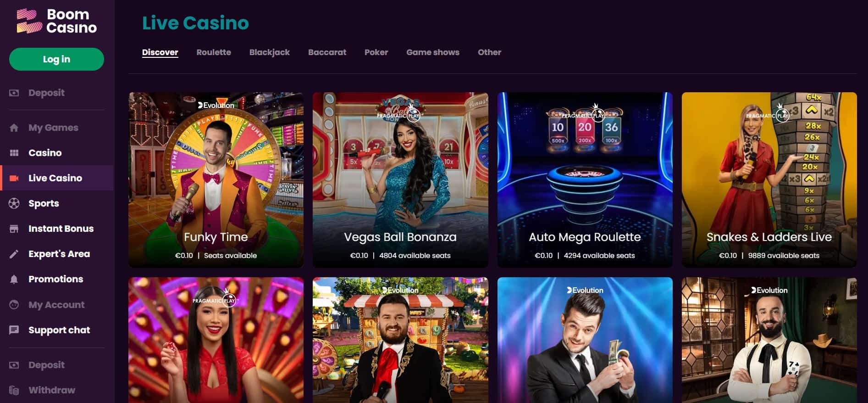Click the green Log in button
Screen dimensions: 868x403
click(x=56, y=59)
